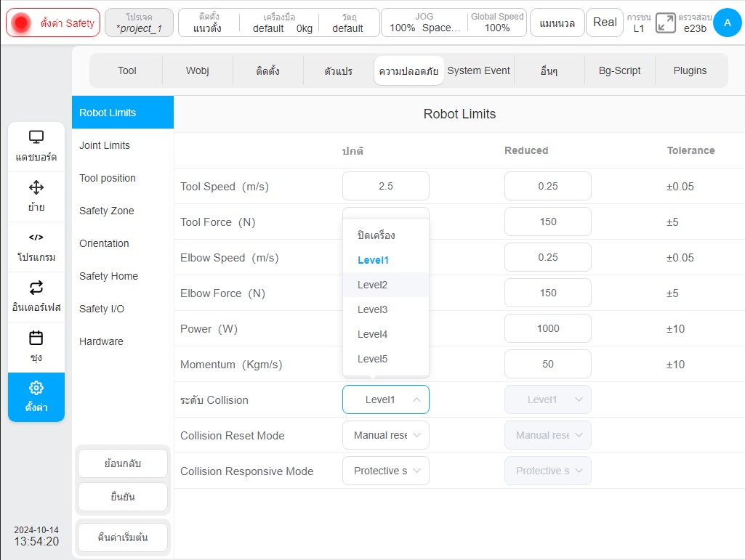The height and width of the screenshot is (560, 745).
Task: Open the ย้าย move arrows icon
Action: pos(36,187)
